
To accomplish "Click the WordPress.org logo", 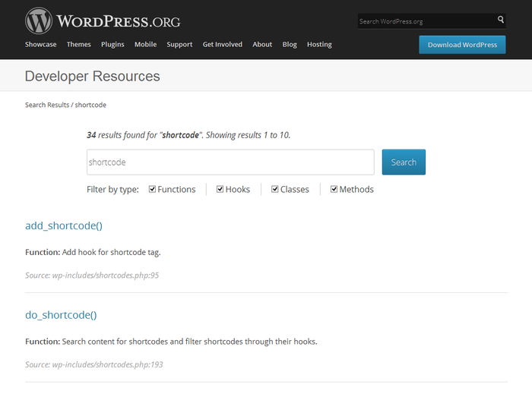I will pos(103,21).
